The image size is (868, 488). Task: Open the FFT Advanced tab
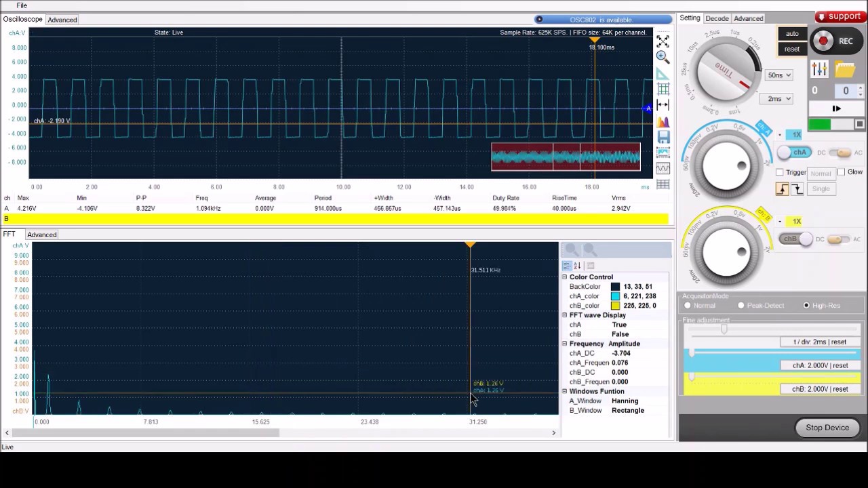[41, 235]
